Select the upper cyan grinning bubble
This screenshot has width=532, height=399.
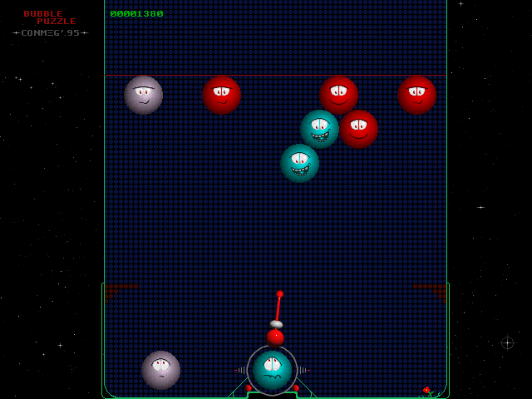[319, 129]
